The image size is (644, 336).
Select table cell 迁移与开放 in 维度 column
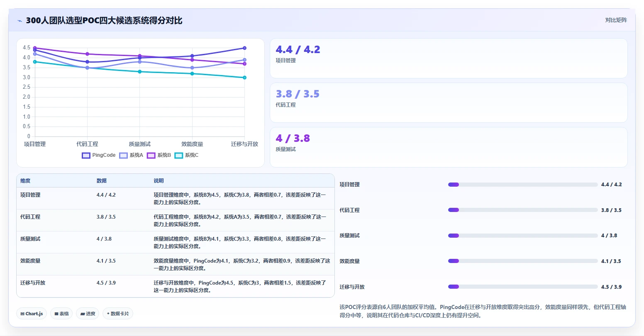click(x=33, y=283)
